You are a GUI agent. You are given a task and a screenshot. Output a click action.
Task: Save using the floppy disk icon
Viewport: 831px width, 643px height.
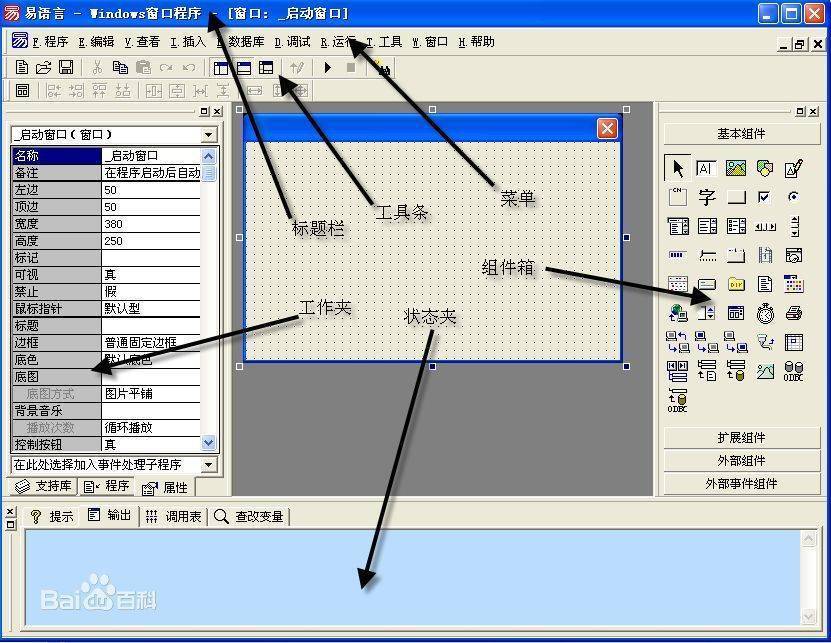click(66, 67)
